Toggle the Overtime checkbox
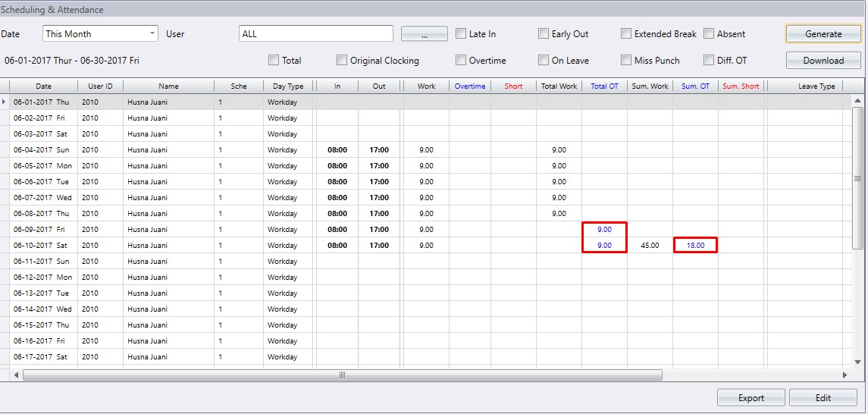This screenshot has height=414, width=868. (x=461, y=61)
